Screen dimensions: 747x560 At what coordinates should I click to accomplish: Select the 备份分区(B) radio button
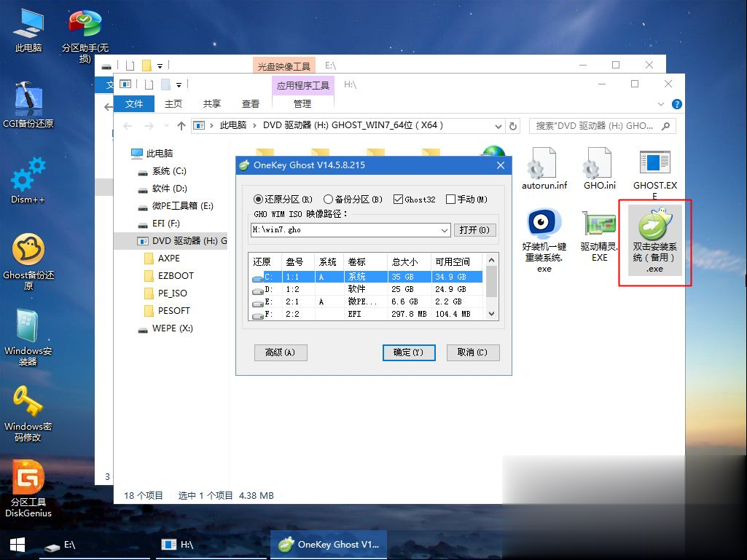pos(353,200)
